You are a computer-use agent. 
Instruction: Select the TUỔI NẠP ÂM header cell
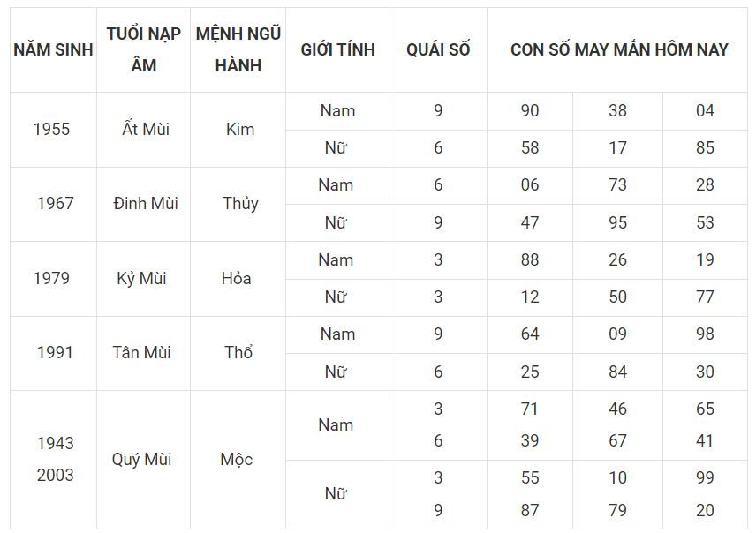pos(143,49)
